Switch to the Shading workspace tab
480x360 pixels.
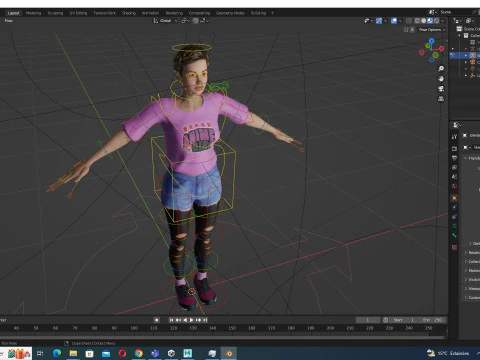(129, 13)
